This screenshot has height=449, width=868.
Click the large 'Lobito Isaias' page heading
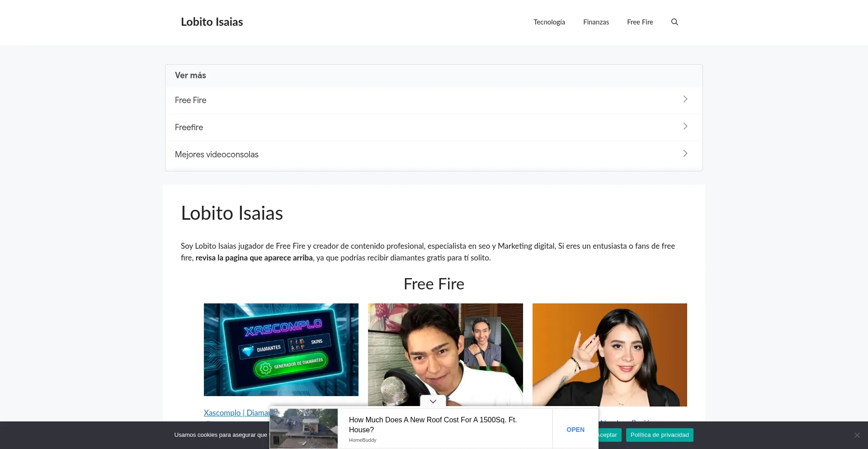(232, 213)
